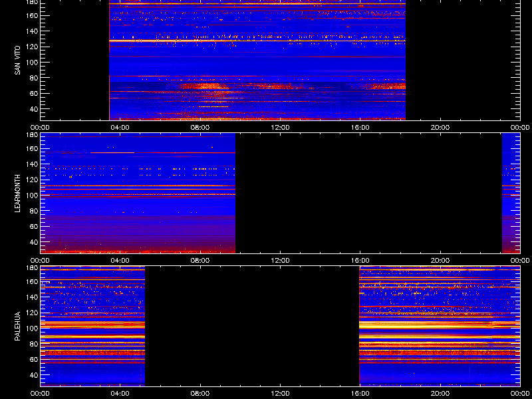This screenshot has width=532, height=399.
Task: Click the 100 frequency label for Learmonth
Action: click(32, 196)
